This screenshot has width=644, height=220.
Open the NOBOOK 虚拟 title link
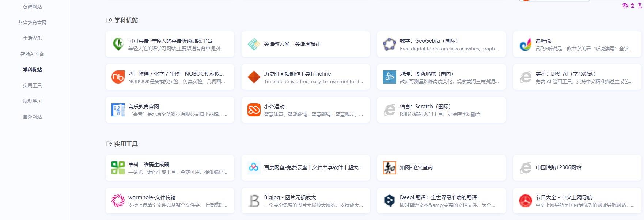pyautogui.click(x=176, y=74)
